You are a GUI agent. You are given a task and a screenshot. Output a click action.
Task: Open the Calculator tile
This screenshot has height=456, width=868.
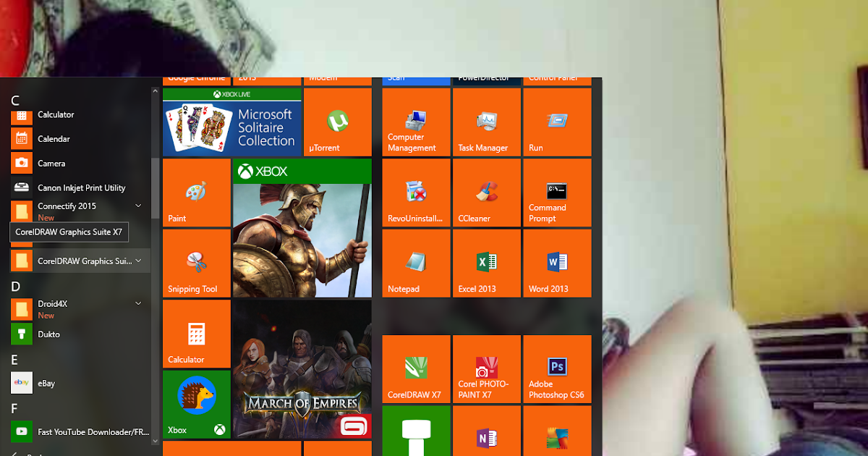[x=197, y=334]
